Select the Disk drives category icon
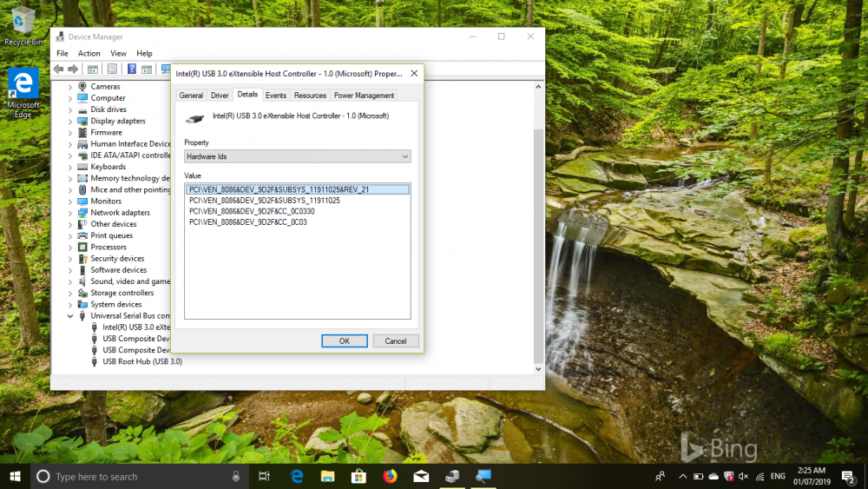Viewport: 868px width, 489px height. (x=82, y=109)
